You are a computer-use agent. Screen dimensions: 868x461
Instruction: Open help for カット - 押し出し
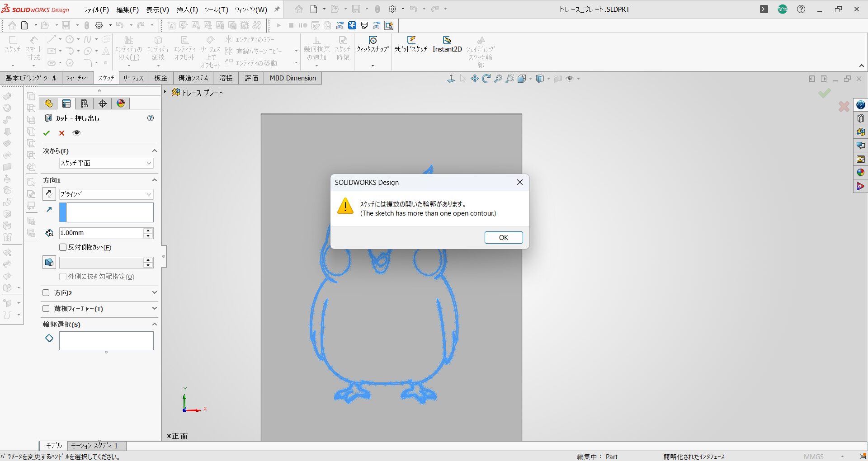point(151,118)
